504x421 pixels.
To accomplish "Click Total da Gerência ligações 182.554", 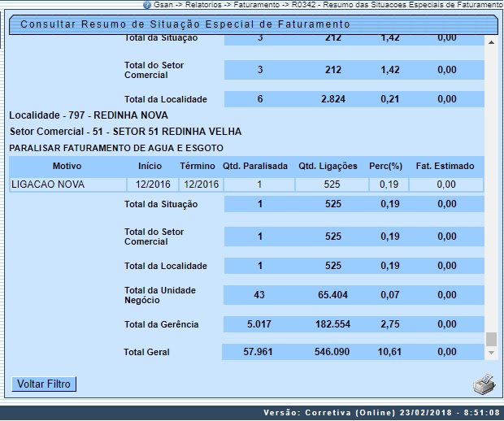I will coord(332,324).
